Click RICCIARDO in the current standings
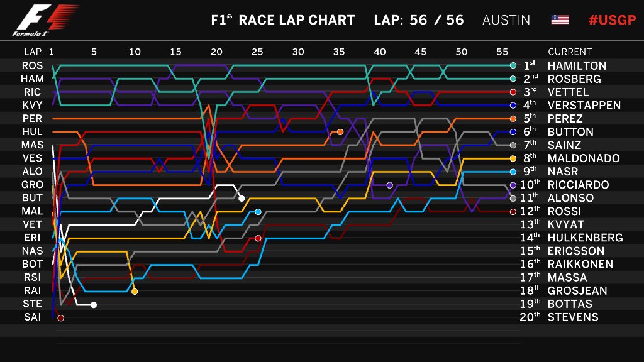644x362 pixels. pos(579,184)
